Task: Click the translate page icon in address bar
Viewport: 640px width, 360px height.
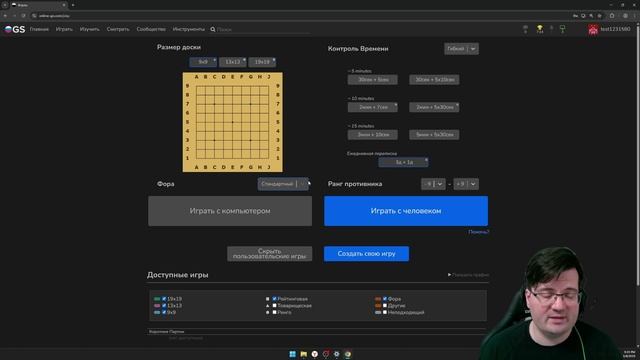Action: [x=583, y=16]
